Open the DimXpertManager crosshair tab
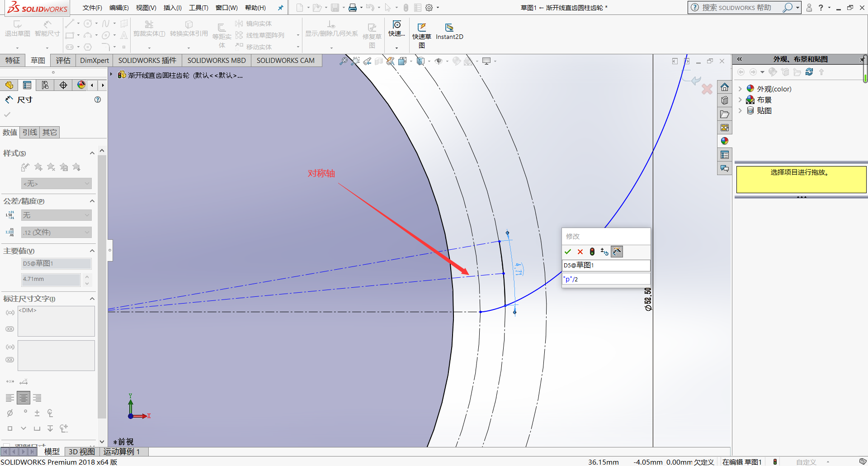The width and height of the screenshot is (868, 466). click(63, 85)
